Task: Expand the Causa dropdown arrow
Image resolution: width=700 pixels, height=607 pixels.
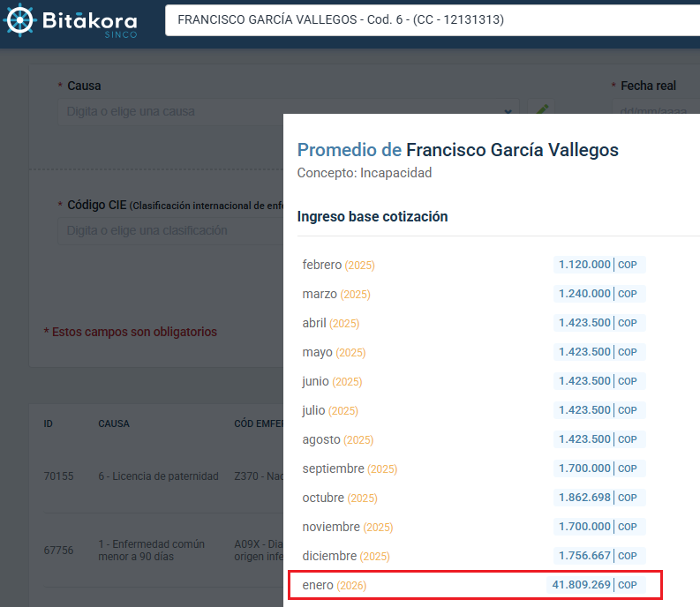Action: [x=508, y=112]
